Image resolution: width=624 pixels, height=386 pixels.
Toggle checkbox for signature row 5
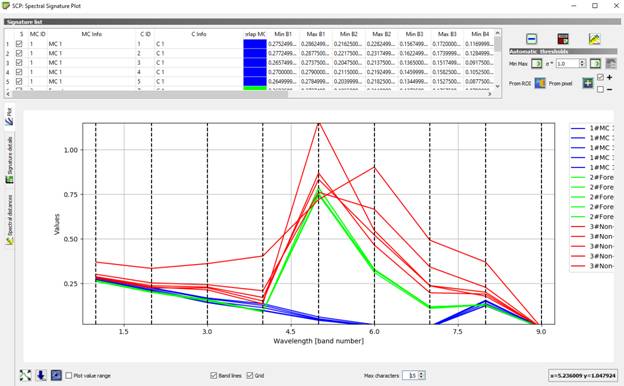[x=19, y=81]
